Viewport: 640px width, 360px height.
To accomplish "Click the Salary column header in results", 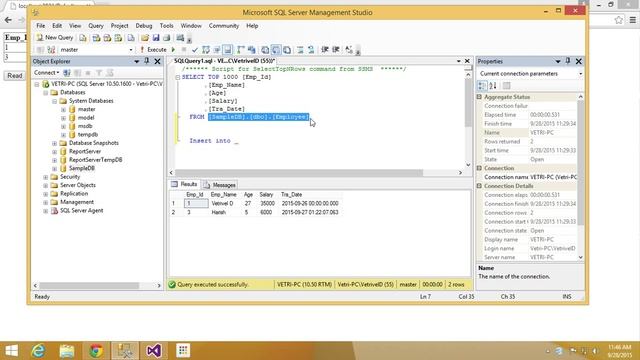I will [266, 195].
